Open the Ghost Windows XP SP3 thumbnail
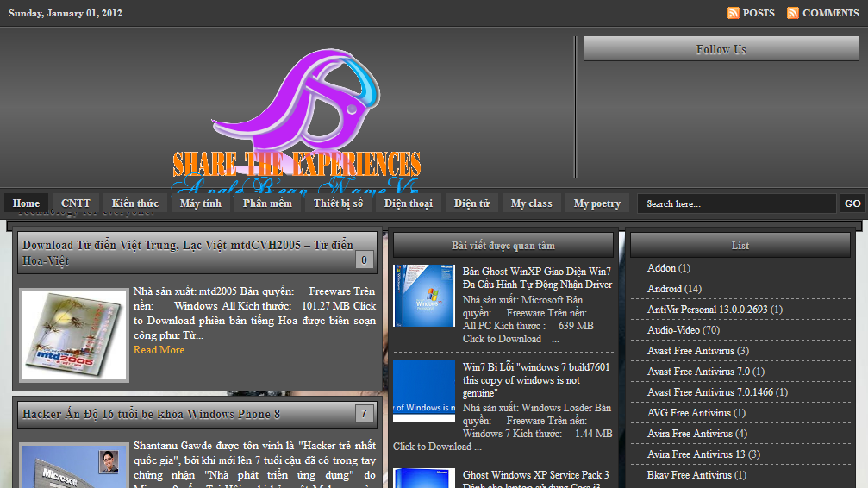Image resolution: width=868 pixels, height=488 pixels. click(x=424, y=478)
